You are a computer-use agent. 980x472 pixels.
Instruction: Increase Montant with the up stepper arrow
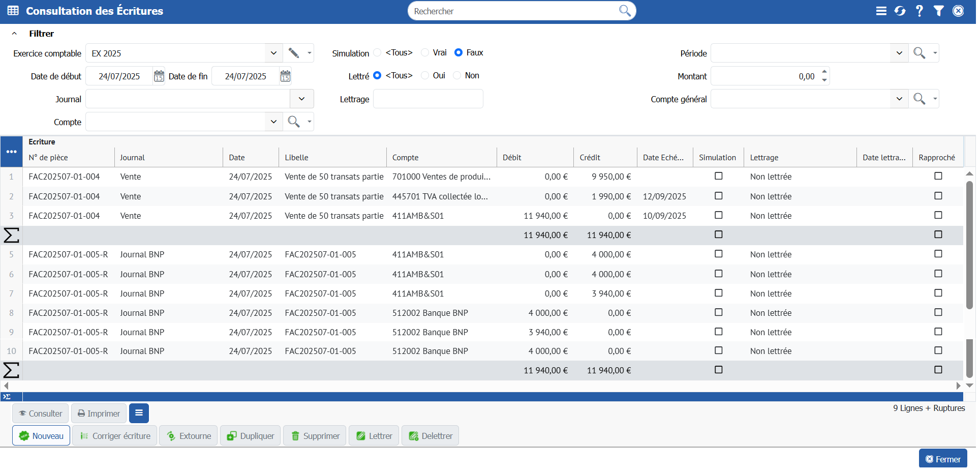coord(824,72)
